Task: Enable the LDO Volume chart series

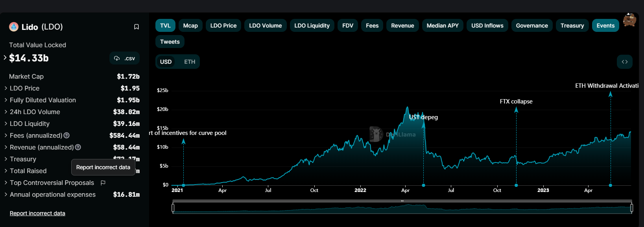Action: click(266, 26)
